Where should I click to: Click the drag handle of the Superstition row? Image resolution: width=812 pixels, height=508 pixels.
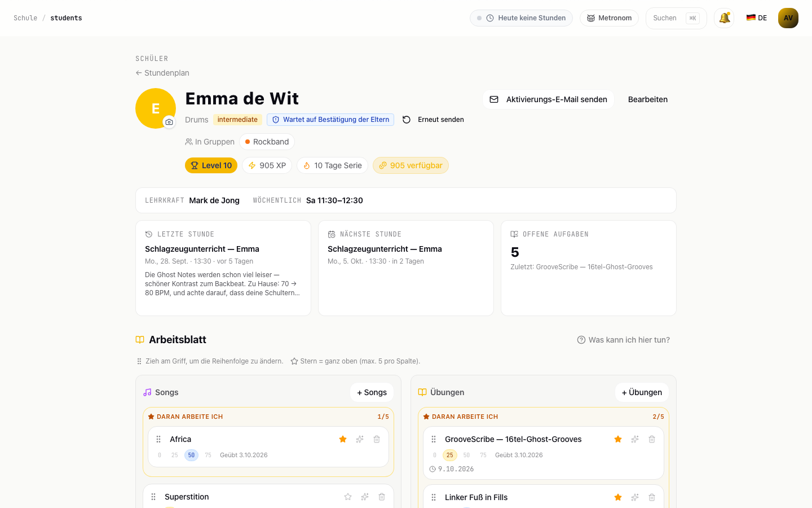(x=153, y=497)
